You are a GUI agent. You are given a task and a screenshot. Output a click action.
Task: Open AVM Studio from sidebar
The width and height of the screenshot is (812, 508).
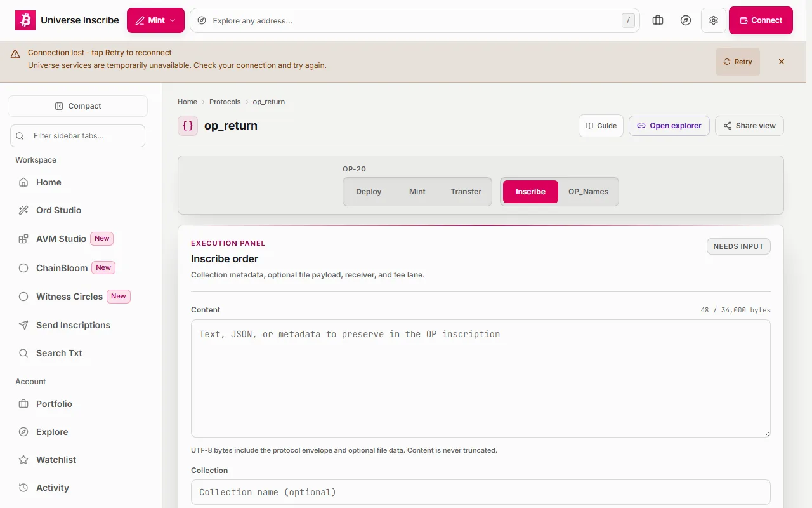77,239
